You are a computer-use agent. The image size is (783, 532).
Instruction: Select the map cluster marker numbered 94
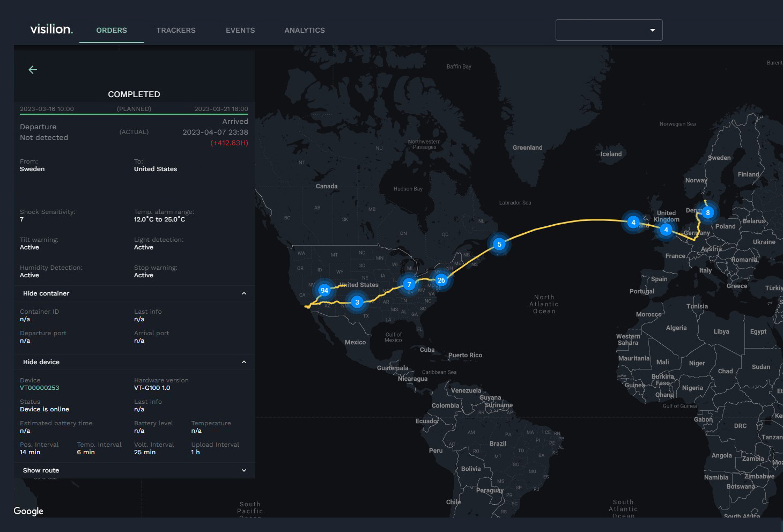tap(324, 290)
